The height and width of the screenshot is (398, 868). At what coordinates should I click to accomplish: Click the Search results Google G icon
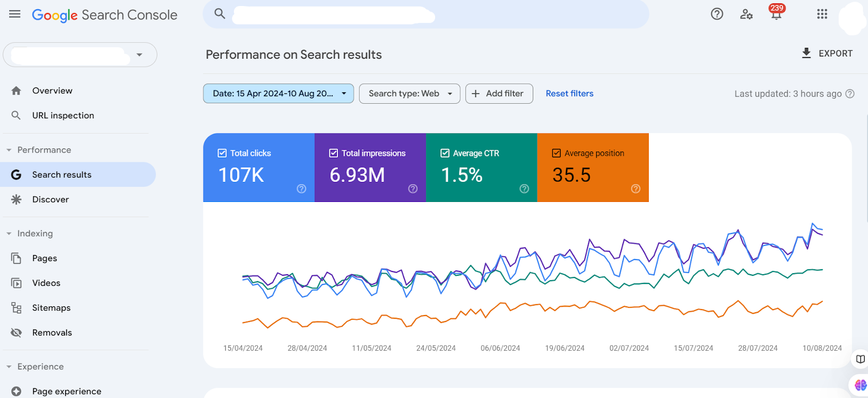pyautogui.click(x=16, y=175)
